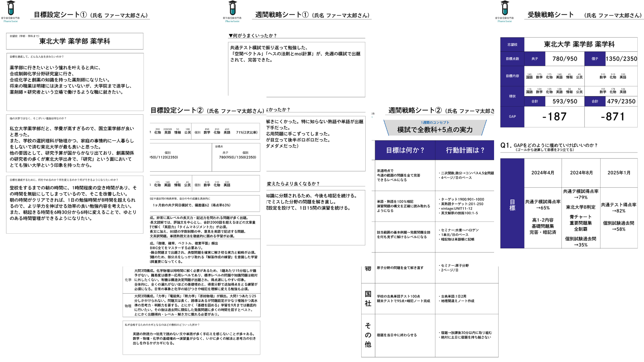This screenshot has width=644, height=362.
Task: Click the 合計 label beside 479/2350
Action: 595,101
